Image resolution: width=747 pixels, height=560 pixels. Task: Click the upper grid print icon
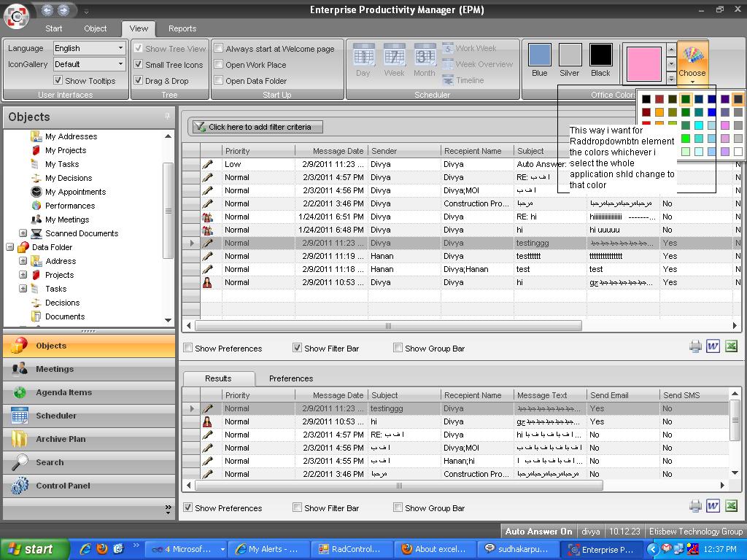tap(695, 346)
